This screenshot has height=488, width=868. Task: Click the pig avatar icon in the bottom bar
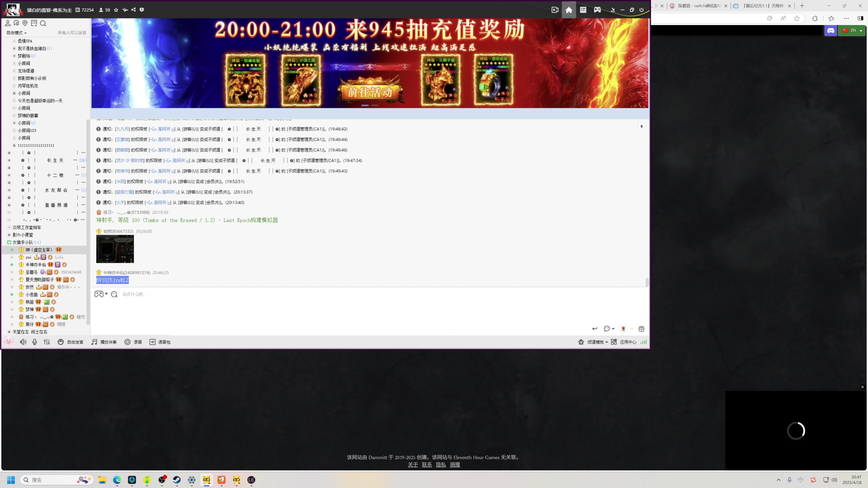[x=9, y=342]
